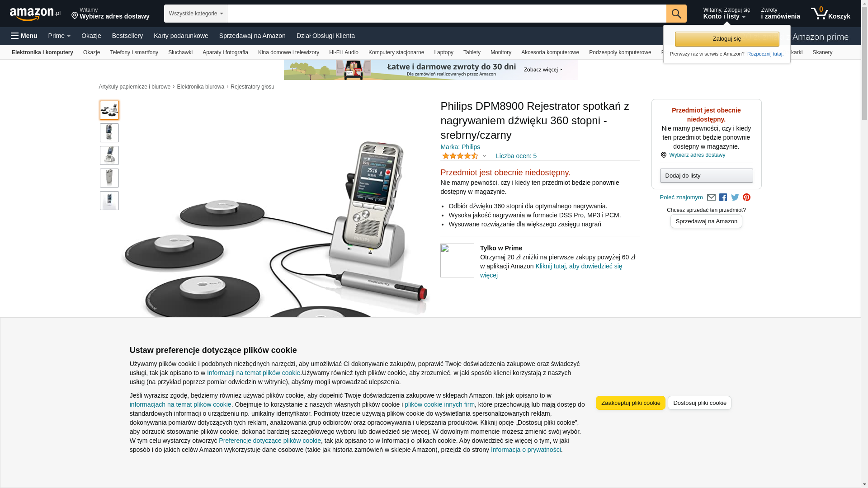Share product on Twitter icon
Image resolution: width=868 pixels, height=488 pixels.
pyautogui.click(x=735, y=197)
